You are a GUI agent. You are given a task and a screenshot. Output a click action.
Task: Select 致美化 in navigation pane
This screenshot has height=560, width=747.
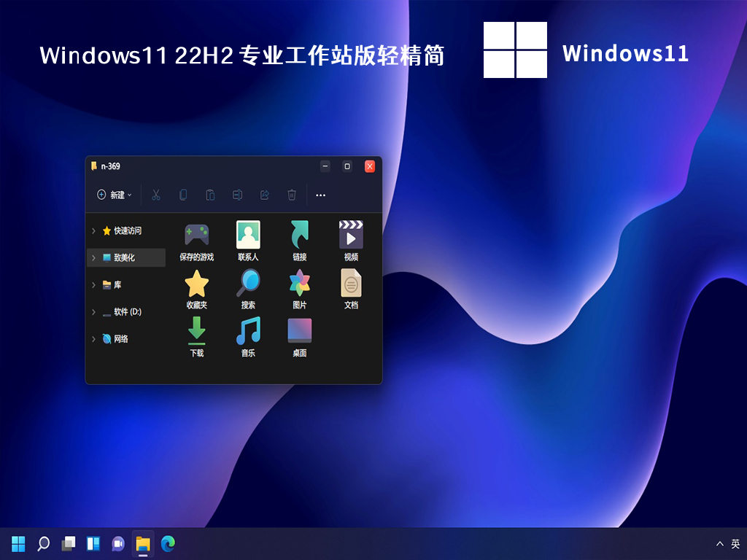point(124,257)
